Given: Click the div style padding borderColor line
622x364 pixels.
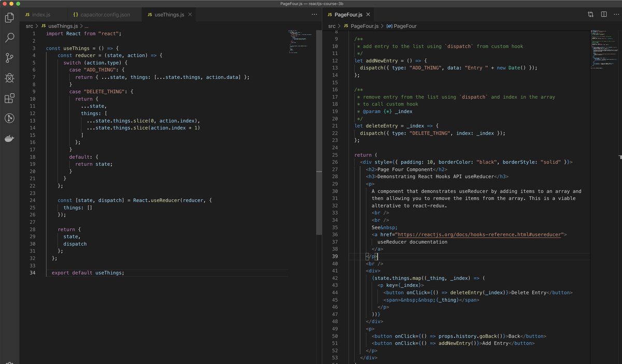Looking at the screenshot, I should [466, 162].
